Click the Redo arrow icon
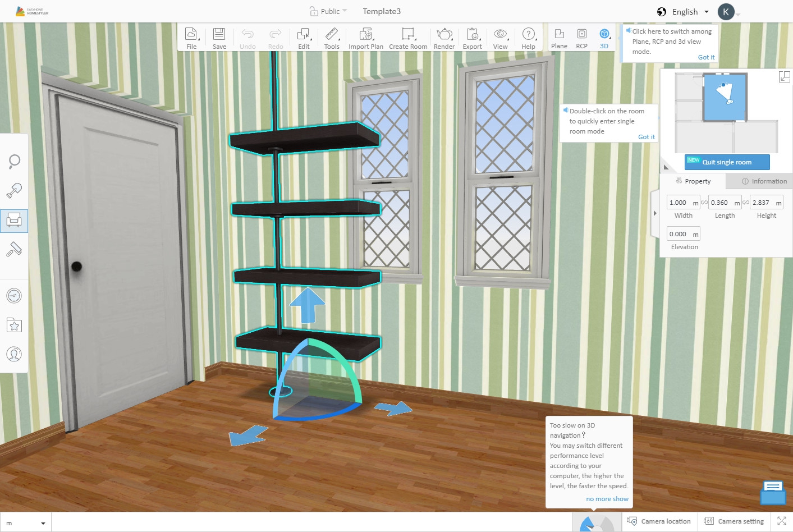This screenshot has height=532, width=793. (x=276, y=34)
